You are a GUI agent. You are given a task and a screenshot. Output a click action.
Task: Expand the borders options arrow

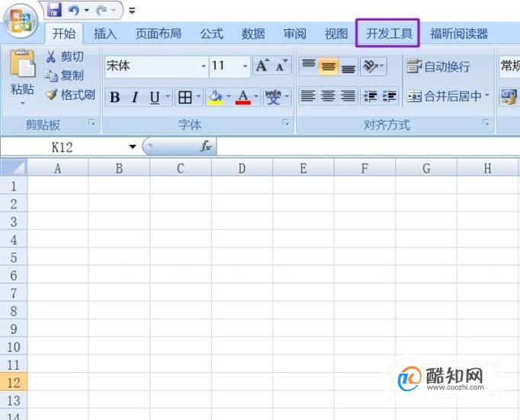point(198,97)
